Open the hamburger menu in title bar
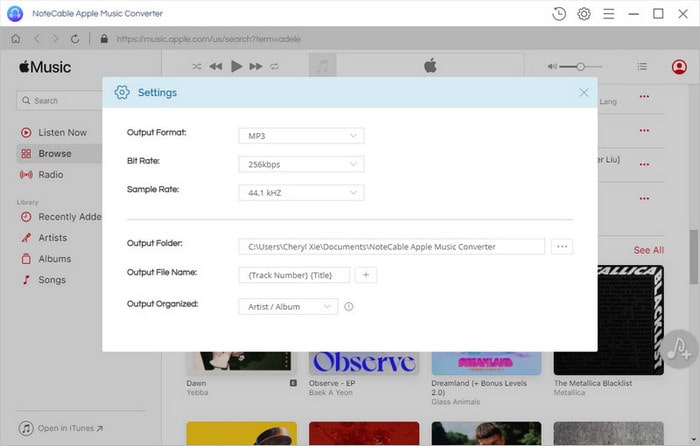The image size is (700, 446). [608, 14]
